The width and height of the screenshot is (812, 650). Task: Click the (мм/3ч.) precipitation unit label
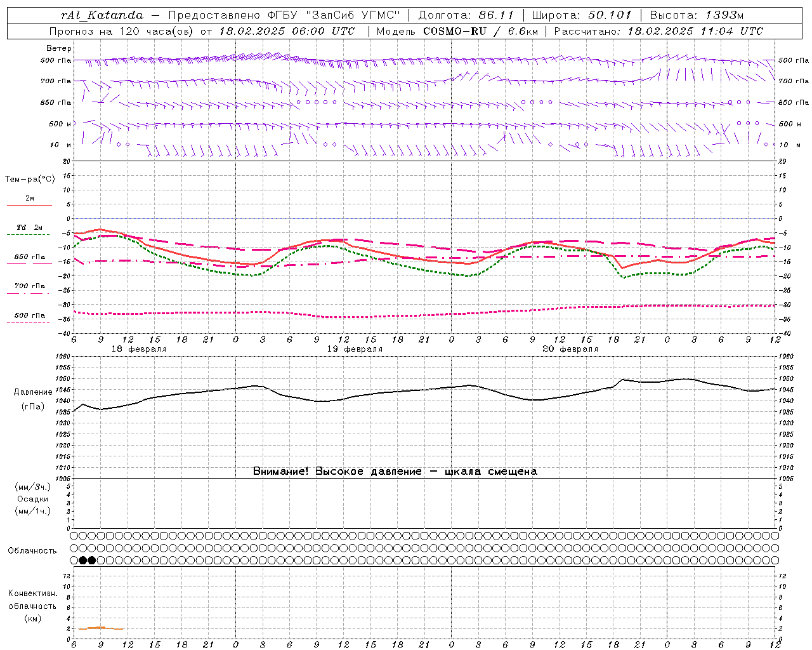pos(33,487)
